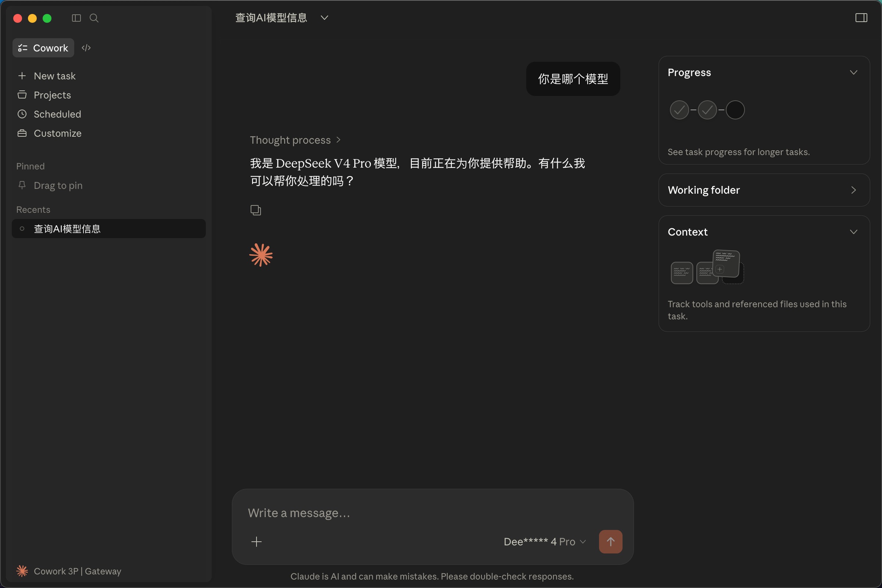Click the Recents section header
The height and width of the screenshot is (588, 882).
(x=33, y=209)
